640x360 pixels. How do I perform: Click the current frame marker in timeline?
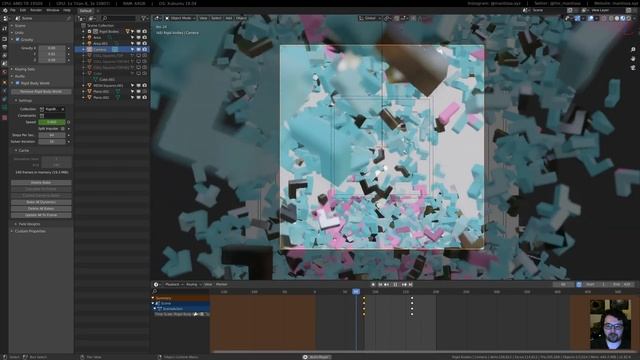[356, 292]
